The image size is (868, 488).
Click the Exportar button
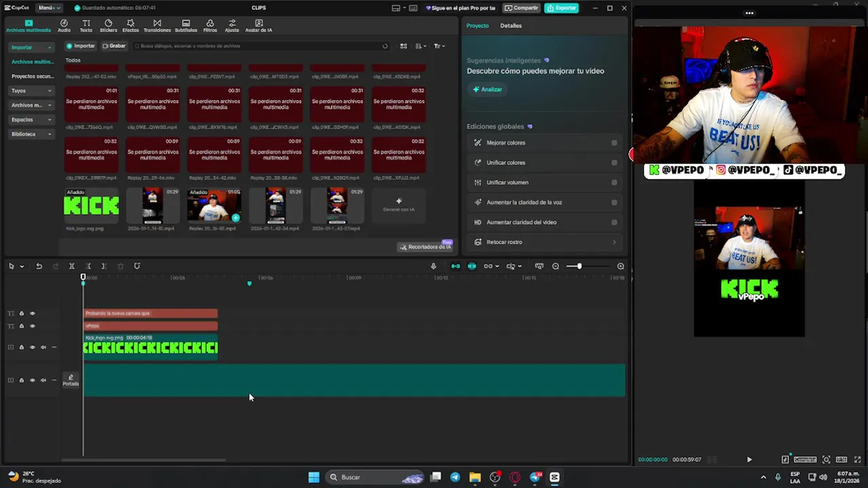(561, 8)
